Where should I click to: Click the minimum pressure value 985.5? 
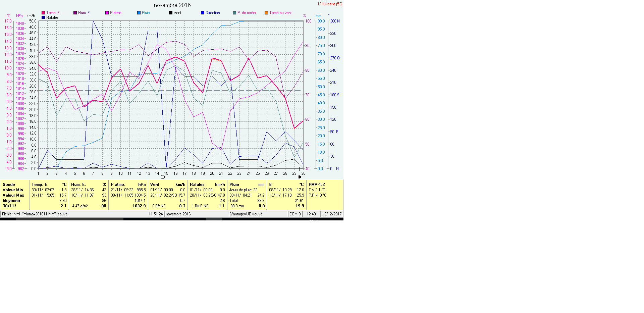point(141,190)
